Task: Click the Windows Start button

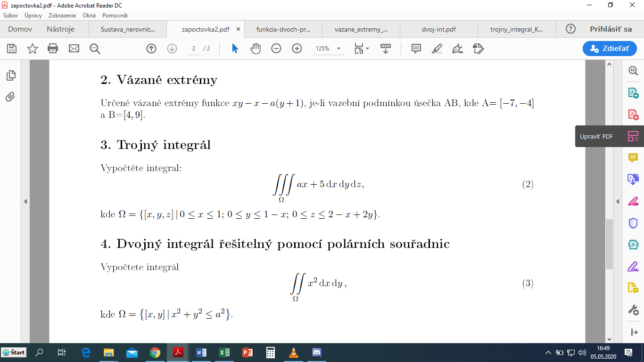Action: point(14,352)
